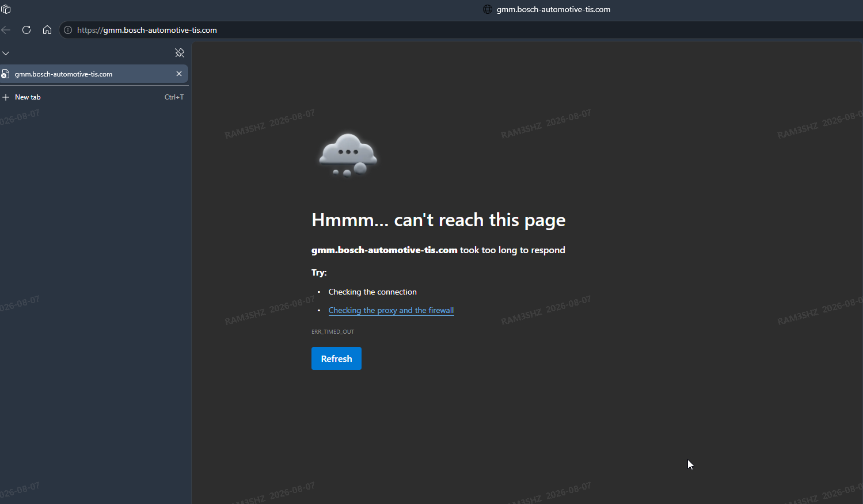Close the gmm.bosch-automotive-tis.com tab
This screenshot has width=863, height=504.
point(179,74)
